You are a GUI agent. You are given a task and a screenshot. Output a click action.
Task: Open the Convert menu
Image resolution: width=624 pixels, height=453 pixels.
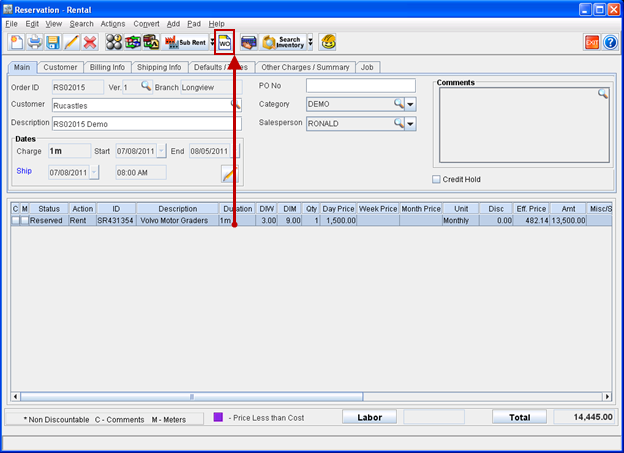pyautogui.click(x=146, y=24)
